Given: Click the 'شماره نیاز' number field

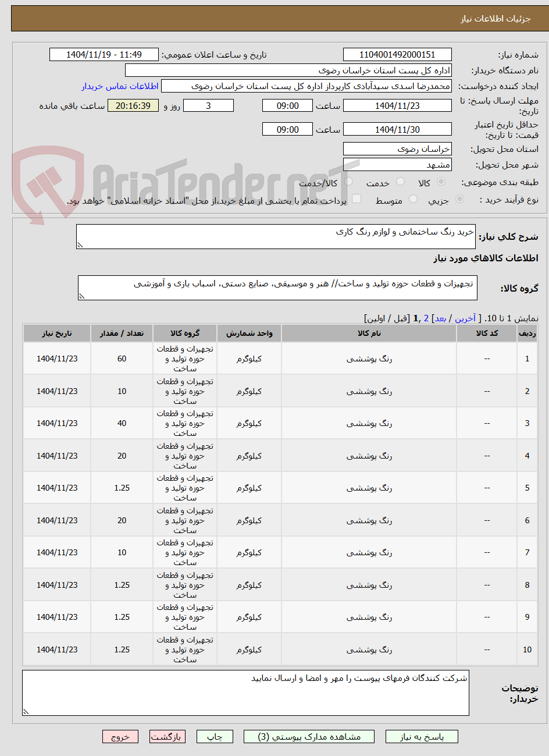Looking at the screenshot, I should [x=397, y=55].
